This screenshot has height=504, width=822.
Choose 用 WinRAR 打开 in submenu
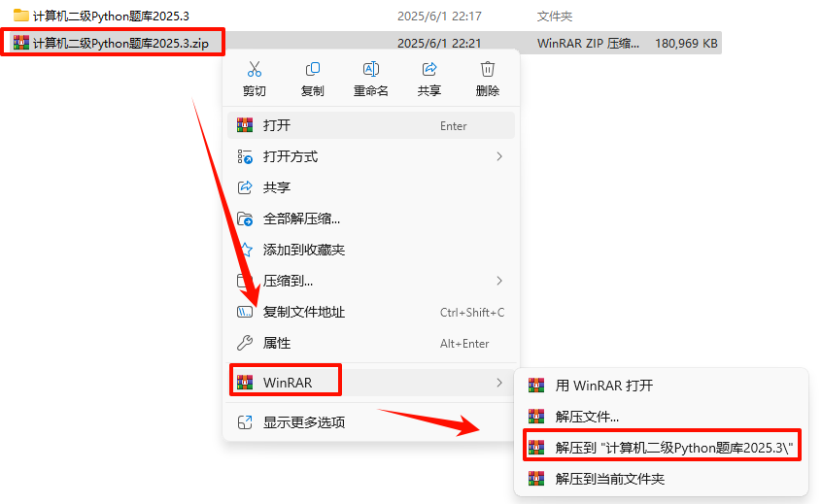click(x=662, y=386)
